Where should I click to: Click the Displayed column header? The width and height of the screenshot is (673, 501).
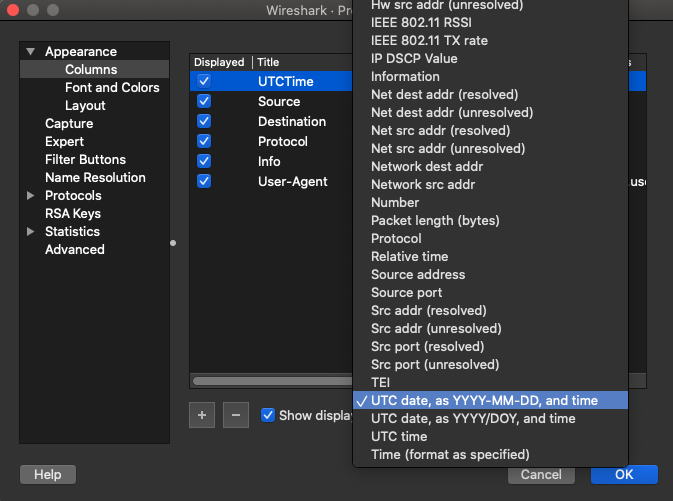[x=220, y=62]
